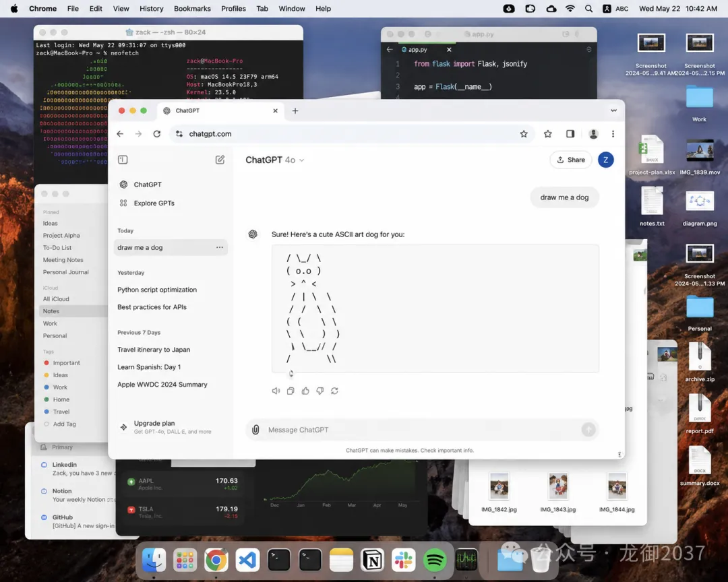Viewport: 728px width, 582px height.
Task: Give the response a thumbs up
Action: pyautogui.click(x=305, y=391)
